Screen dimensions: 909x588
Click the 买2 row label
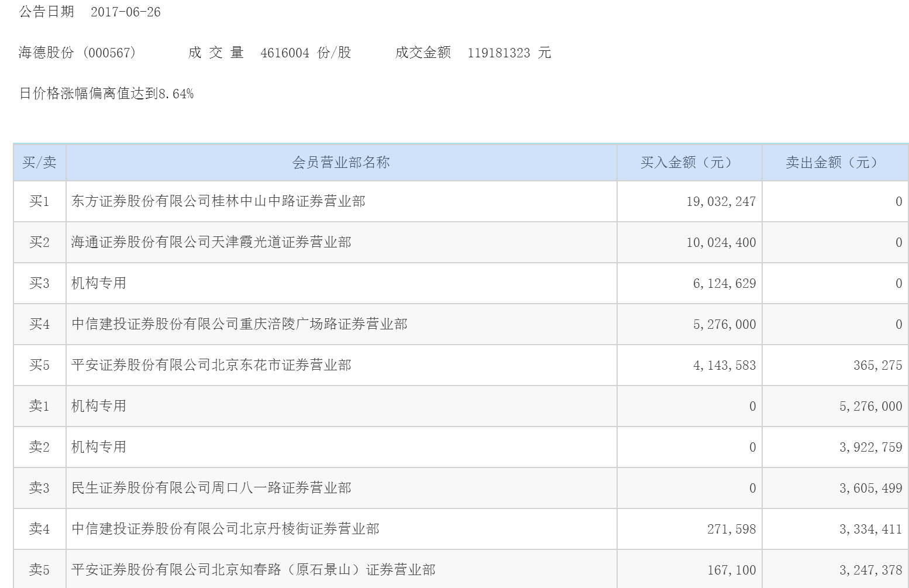click(39, 242)
